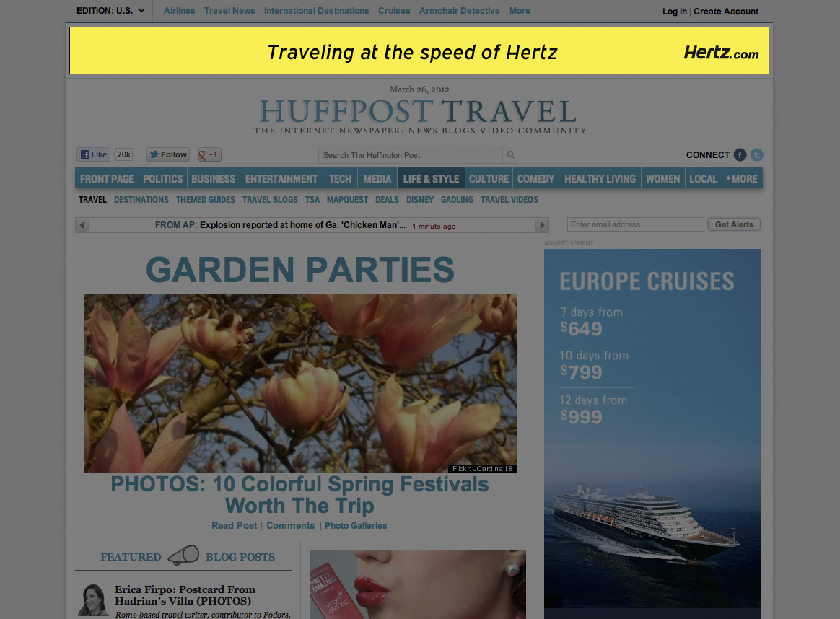Open the Travel News link
The image size is (840, 619).
coord(229,11)
